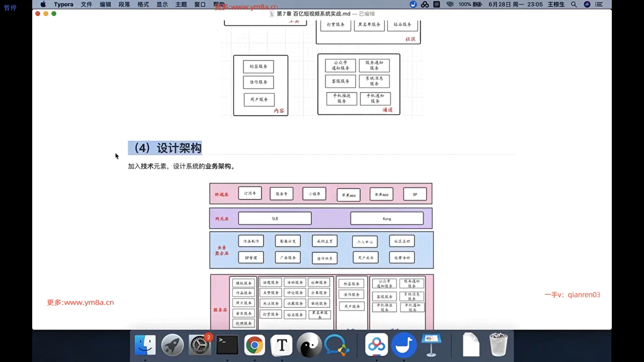Click Spotlight search magnifier in menu bar
The height and width of the screenshot is (362, 644).
574,4
